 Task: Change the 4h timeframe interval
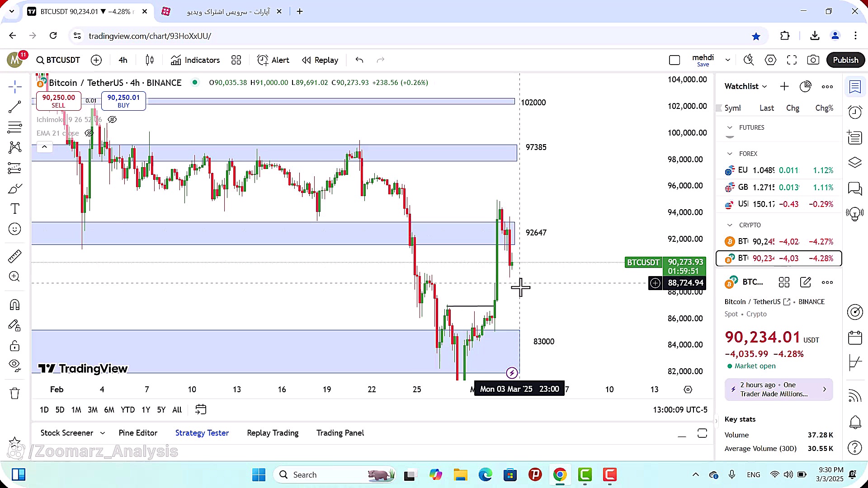tap(123, 60)
